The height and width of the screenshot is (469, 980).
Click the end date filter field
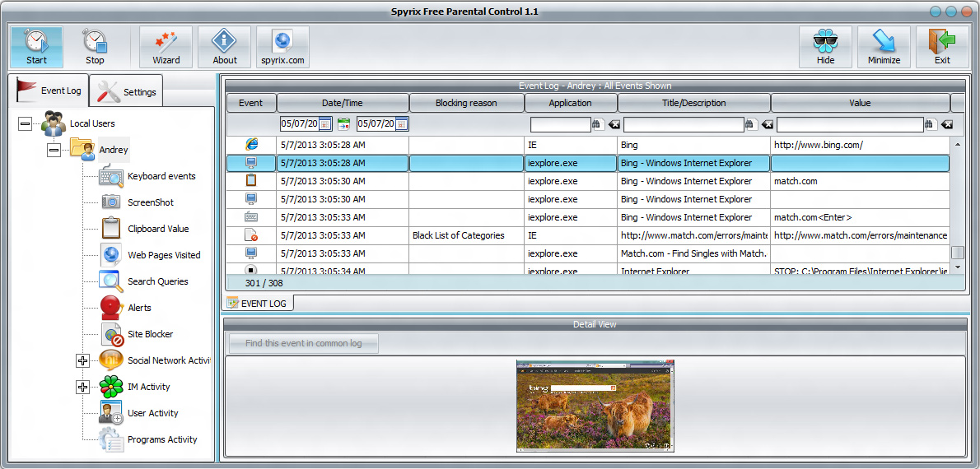[376, 123]
